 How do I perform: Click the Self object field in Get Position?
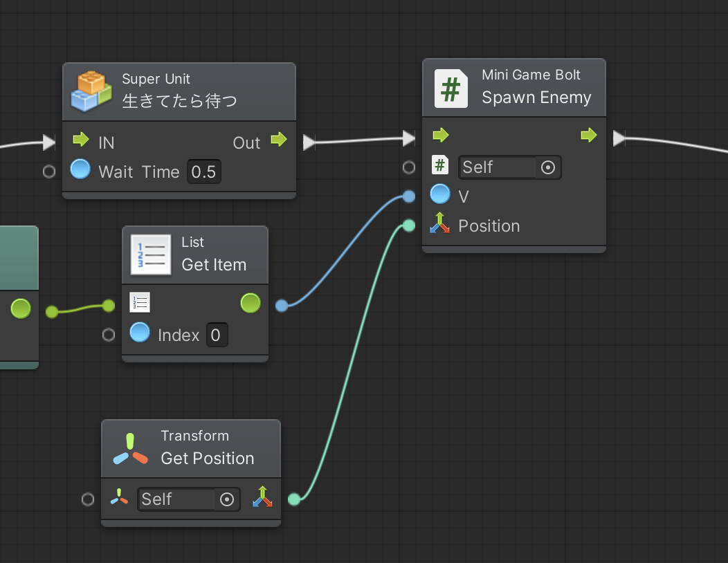(188, 499)
